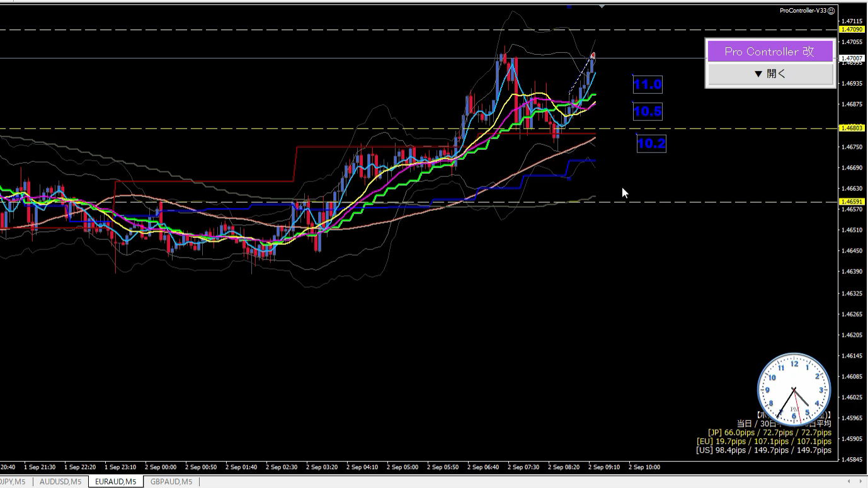Click the 1.47115 value on price scale
Screen dimensions: 868x488
point(852,21)
